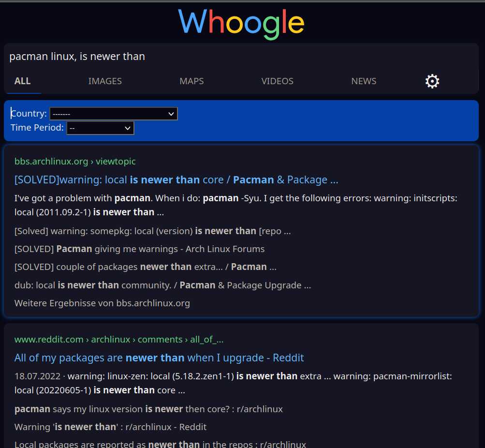Open 'pacman says my linux version is newer' link
The height and width of the screenshot is (448, 485).
tap(148, 409)
